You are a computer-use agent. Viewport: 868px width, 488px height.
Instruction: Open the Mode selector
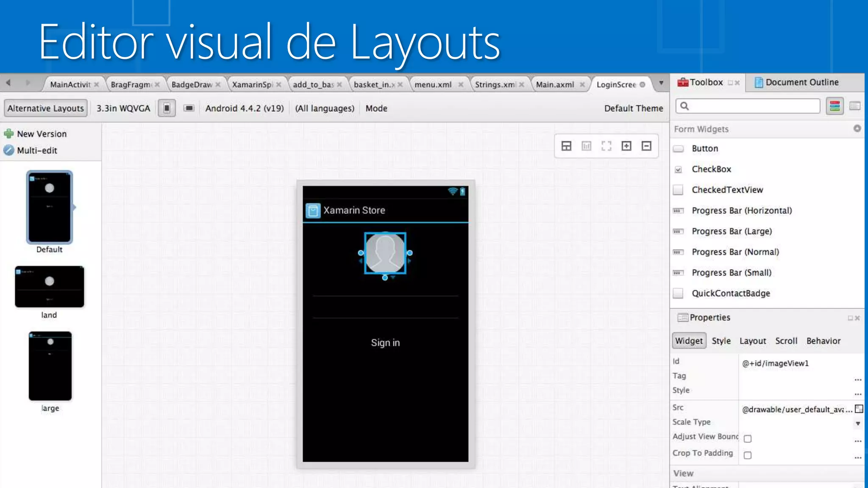[x=376, y=108]
